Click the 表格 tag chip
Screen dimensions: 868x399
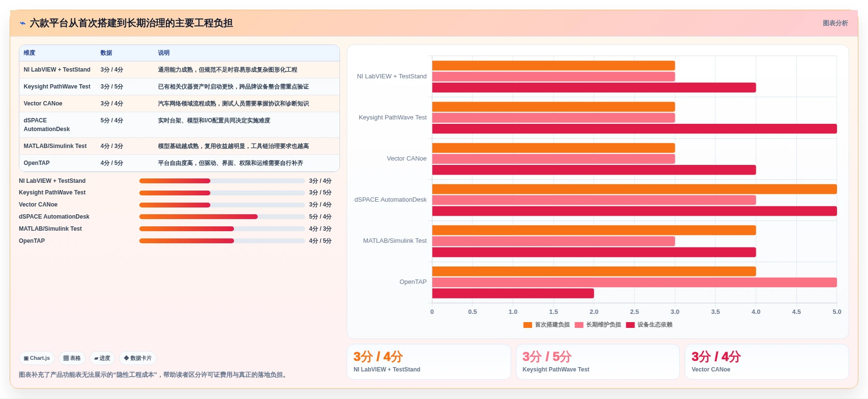tap(72, 358)
